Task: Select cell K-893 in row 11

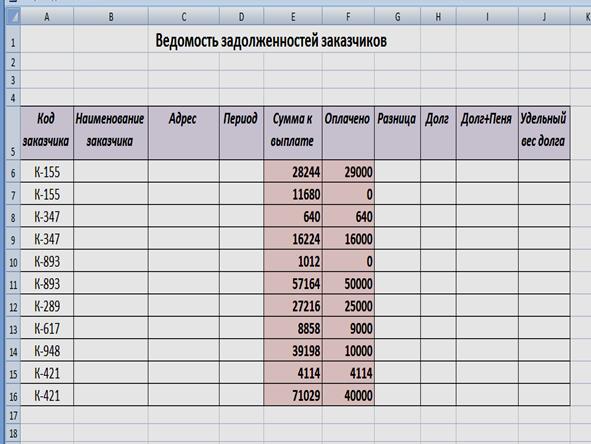Action: tap(47, 283)
